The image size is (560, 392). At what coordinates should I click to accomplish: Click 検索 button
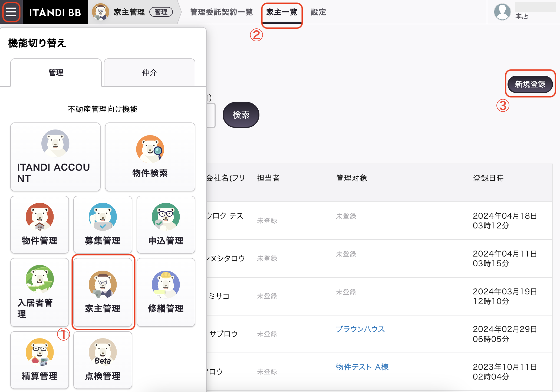241,115
